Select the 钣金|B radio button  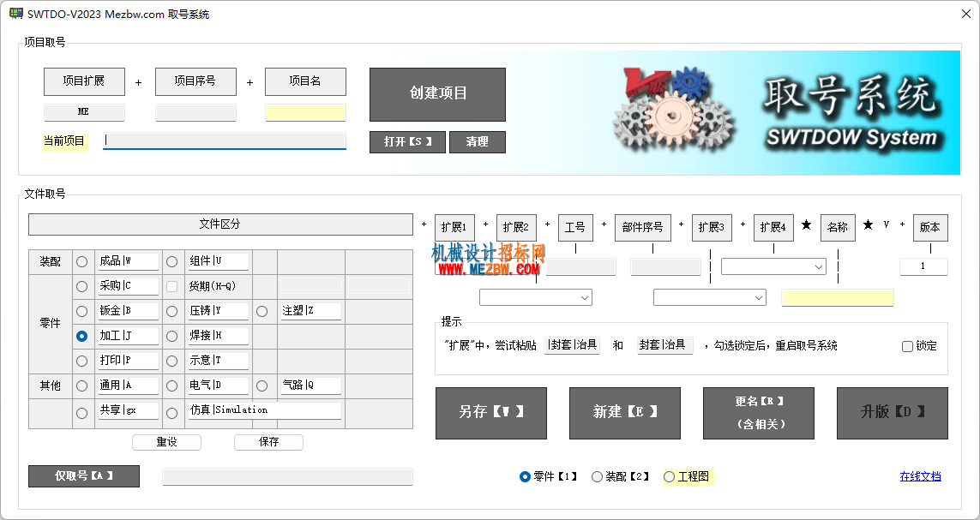pyautogui.click(x=81, y=311)
